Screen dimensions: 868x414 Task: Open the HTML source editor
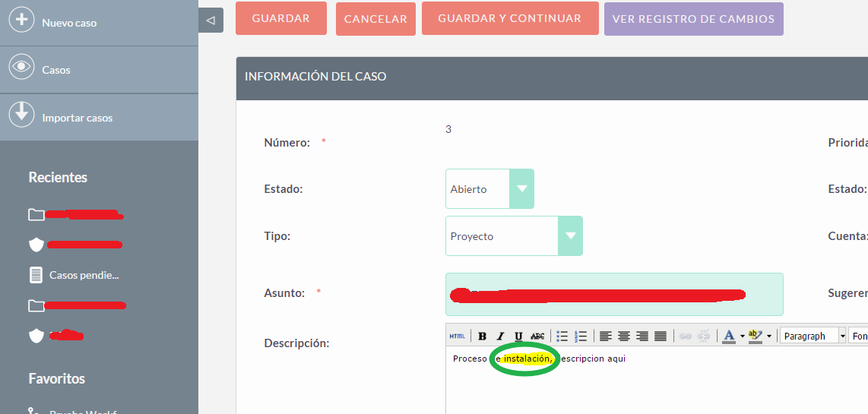458,336
